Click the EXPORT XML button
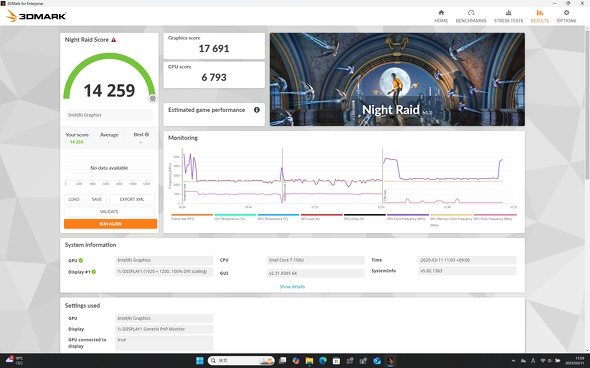590x368 pixels. [x=132, y=199]
